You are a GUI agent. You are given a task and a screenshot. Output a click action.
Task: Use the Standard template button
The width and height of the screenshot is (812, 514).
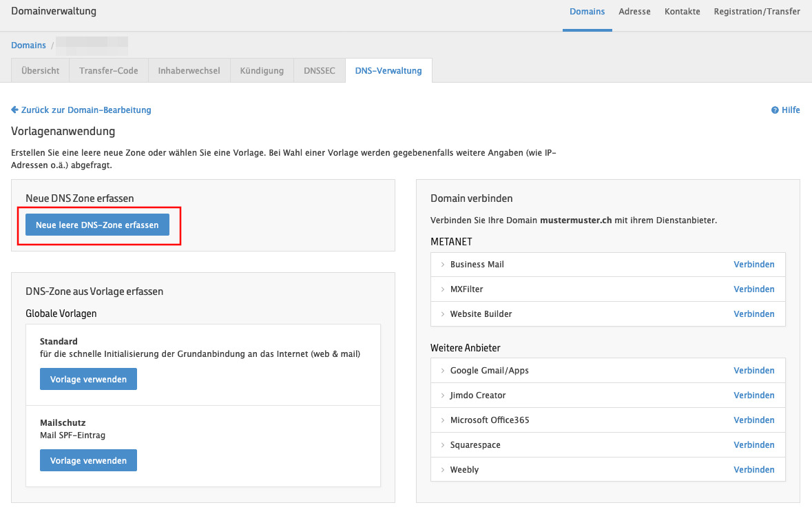coord(88,379)
